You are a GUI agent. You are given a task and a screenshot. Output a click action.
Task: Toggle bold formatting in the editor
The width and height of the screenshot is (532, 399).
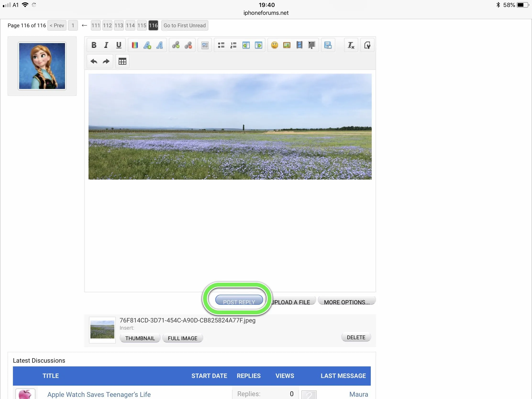click(94, 45)
